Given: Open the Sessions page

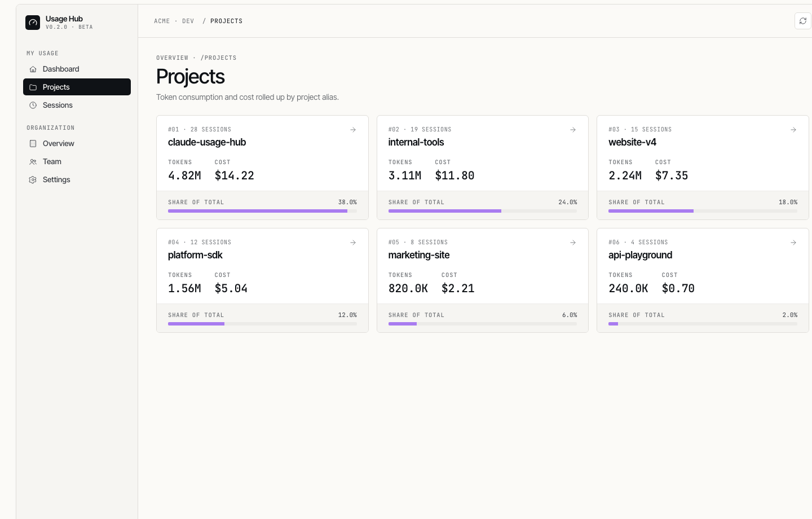Looking at the screenshot, I should [77, 105].
